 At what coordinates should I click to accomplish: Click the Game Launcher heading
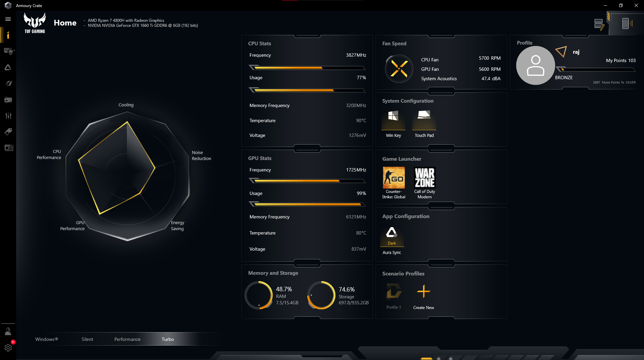pos(402,159)
